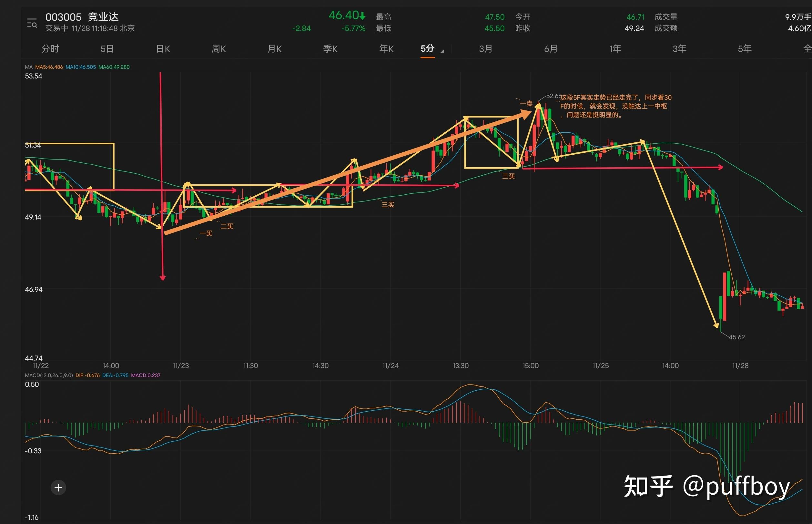The width and height of the screenshot is (812, 524).
Task: Select the 周K chart tab
Action: [218, 49]
